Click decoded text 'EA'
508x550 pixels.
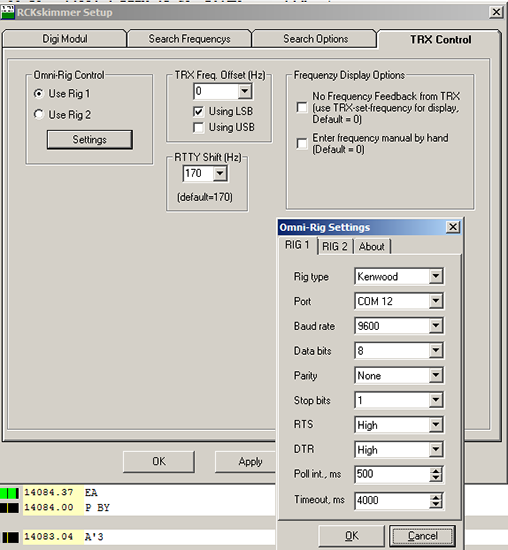91,493
